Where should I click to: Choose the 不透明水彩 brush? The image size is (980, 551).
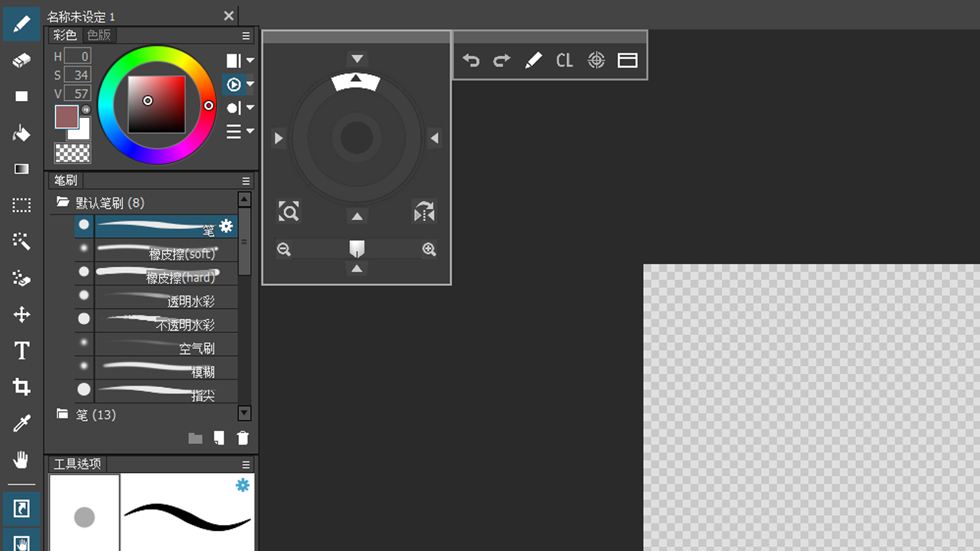(x=156, y=321)
